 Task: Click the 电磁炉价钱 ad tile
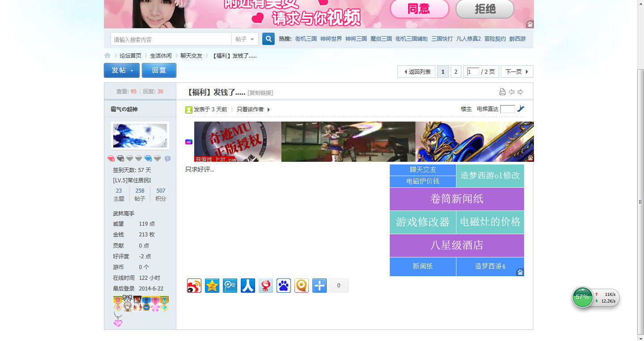click(x=423, y=181)
